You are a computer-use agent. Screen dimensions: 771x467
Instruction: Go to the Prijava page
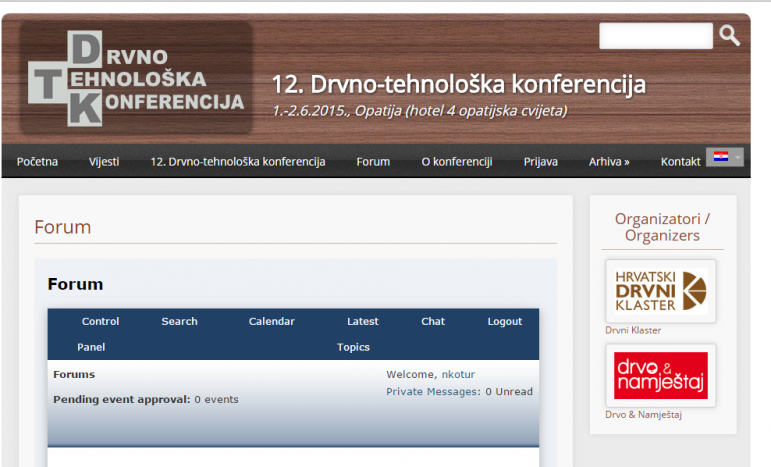540,162
